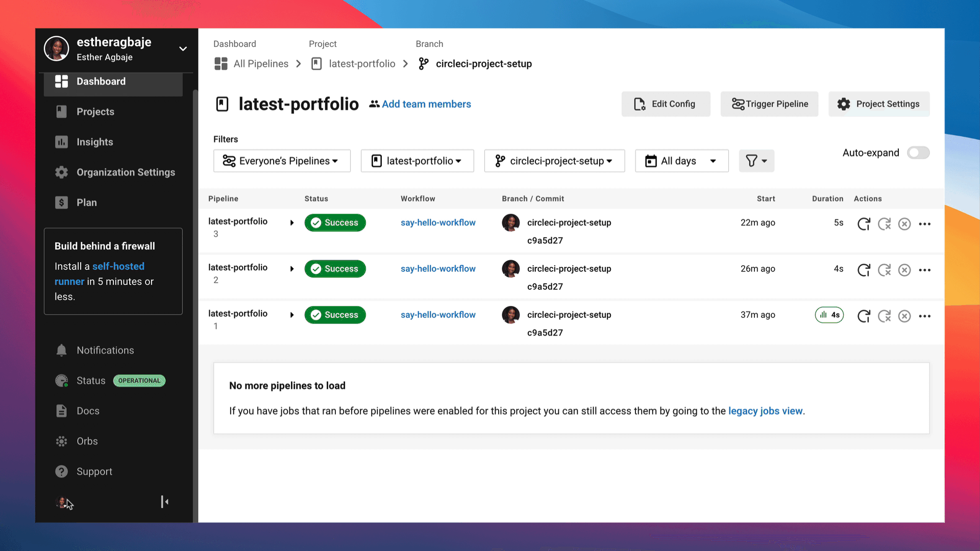Screen dimensions: 980x551
Task: Open circleci-project-setup branch filter dropdown
Action: (x=554, y=161)
